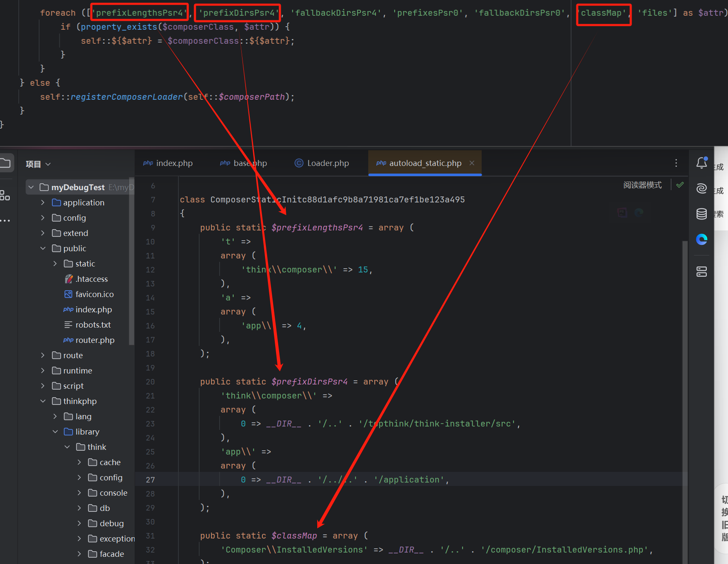The image size is (728, 564).
Task: Open the Structure tool window icon
Action: pos(5,195)
